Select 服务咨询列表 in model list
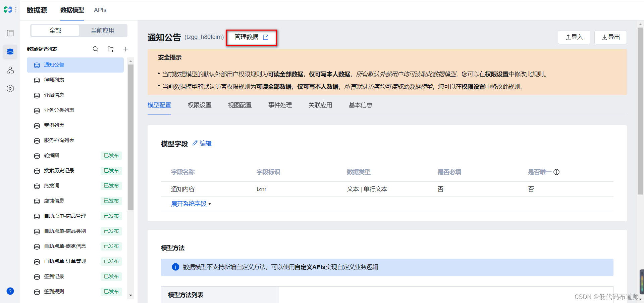The height and width of the screenshot is (303, 644). 75,140
